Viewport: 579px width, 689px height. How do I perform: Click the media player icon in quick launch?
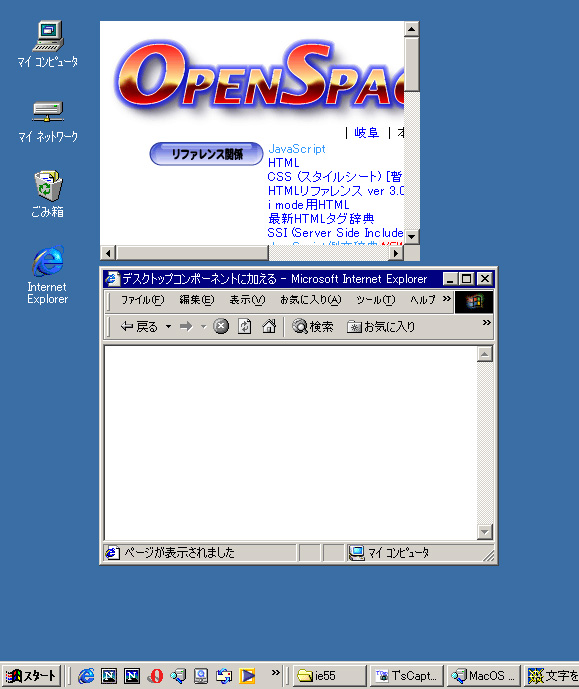click(247, 676)
